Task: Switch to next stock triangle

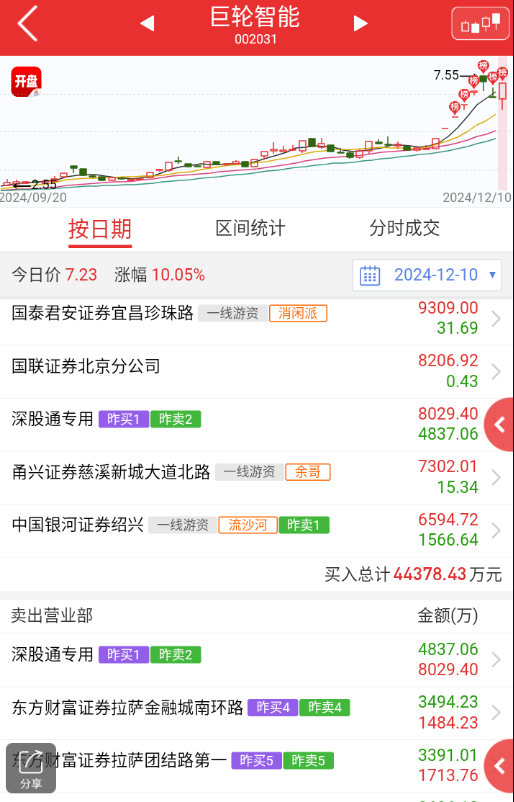Action: (361, 23)
